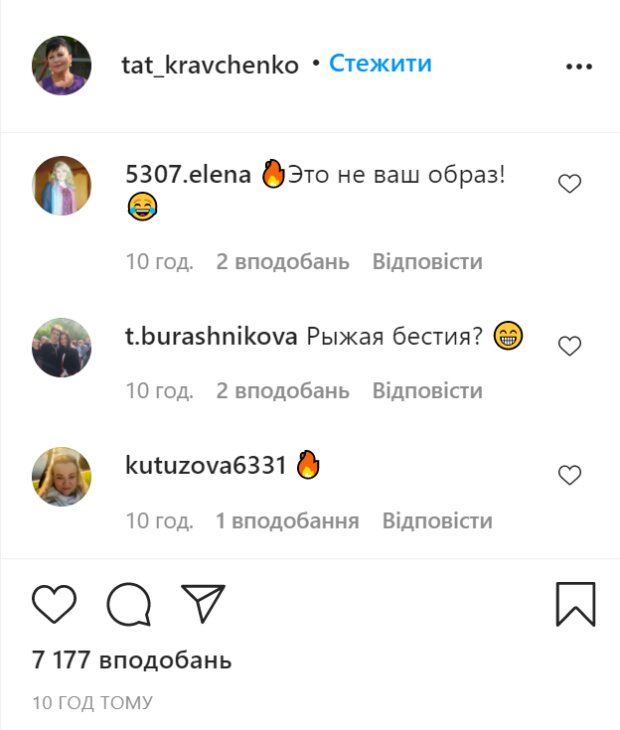Like the post with the heart icon
620x730 pixels.
(x=54, y=604)
